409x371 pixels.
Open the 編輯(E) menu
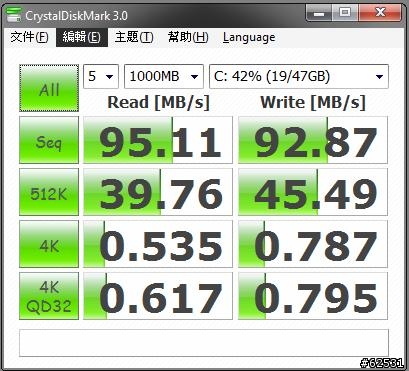82,37
